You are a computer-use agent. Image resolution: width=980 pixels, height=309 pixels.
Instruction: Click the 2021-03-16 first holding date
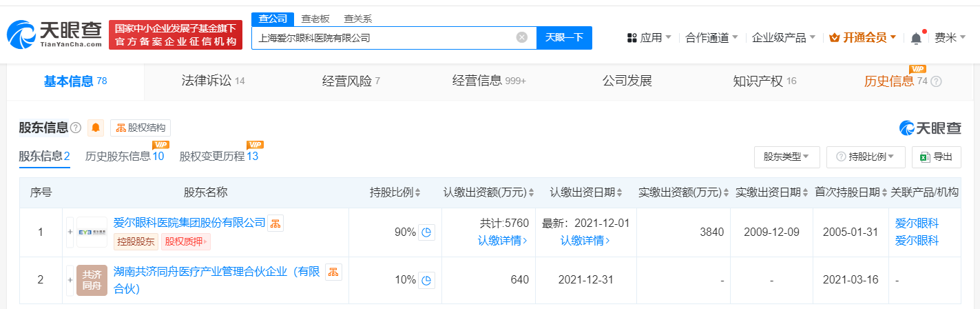click(851, 280)
